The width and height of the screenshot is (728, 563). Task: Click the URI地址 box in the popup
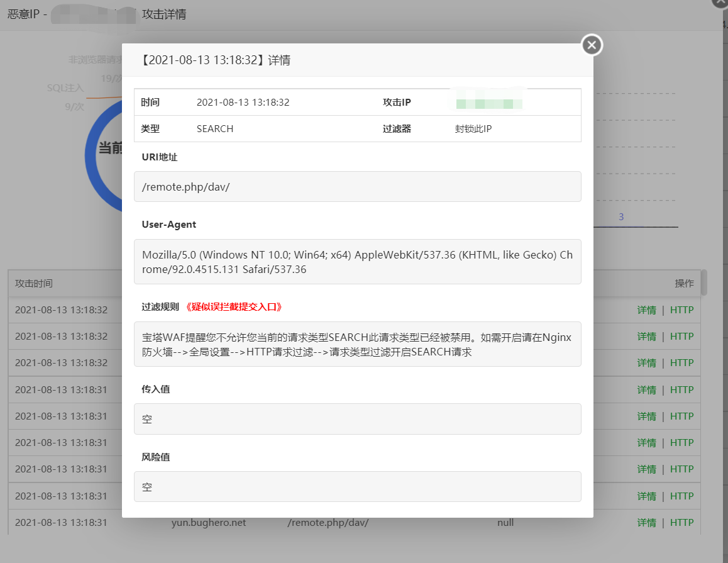(357, 187)
